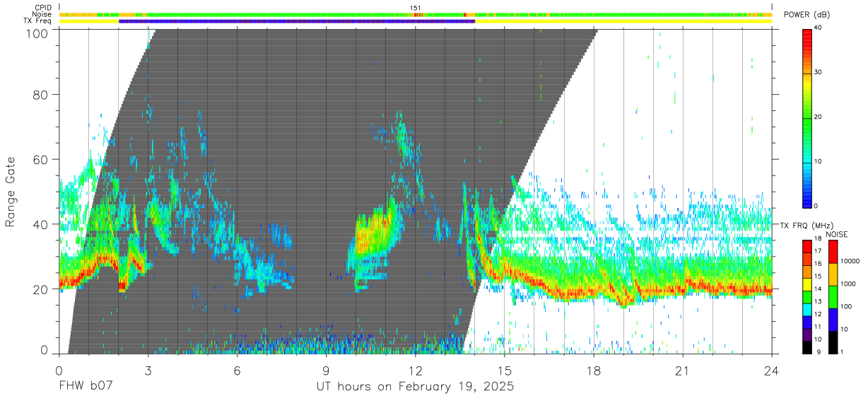Click the CPID value 151
This screenshot has height=401, width=868.
(415, 8)
